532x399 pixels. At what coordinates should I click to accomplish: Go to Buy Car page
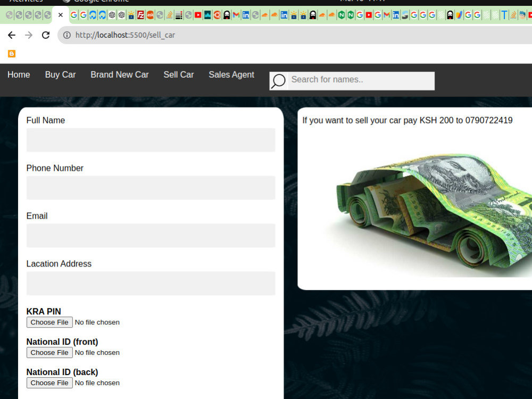[x=61, y=74]
